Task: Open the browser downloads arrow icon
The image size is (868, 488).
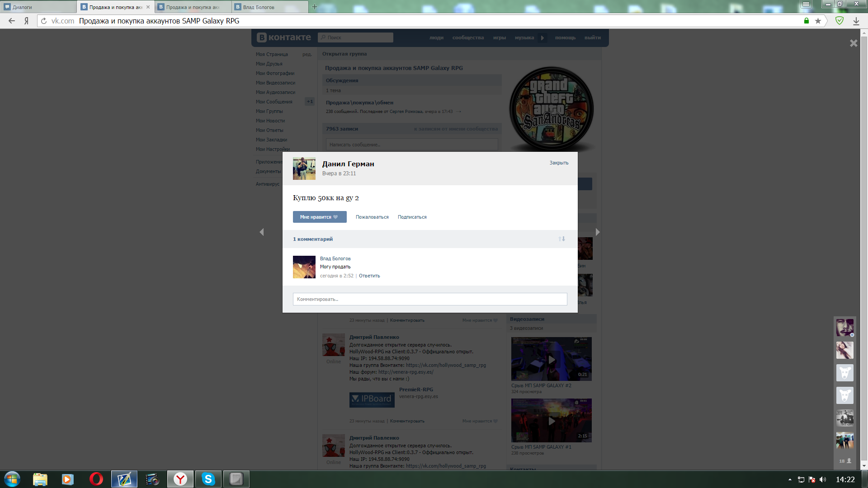Action: pyautogui.click(x=856, y=21)
